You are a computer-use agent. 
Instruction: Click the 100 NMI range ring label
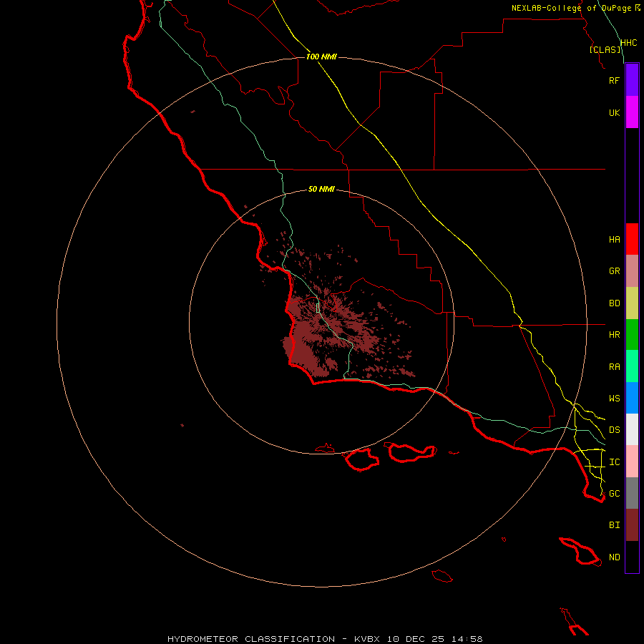[x=321, y=57]
